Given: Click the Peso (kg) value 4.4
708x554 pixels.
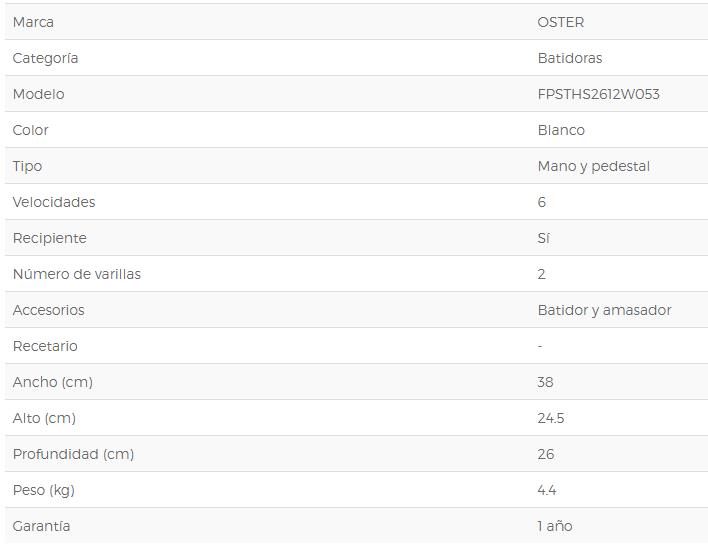Looking at the screenshot, I should 547,490.
